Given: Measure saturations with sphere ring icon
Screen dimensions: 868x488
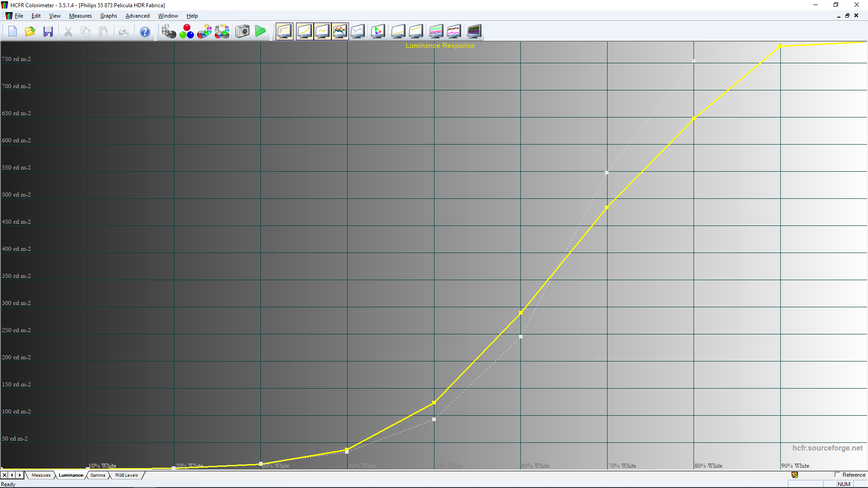Looking at the screenshot, I should point(222,31).
